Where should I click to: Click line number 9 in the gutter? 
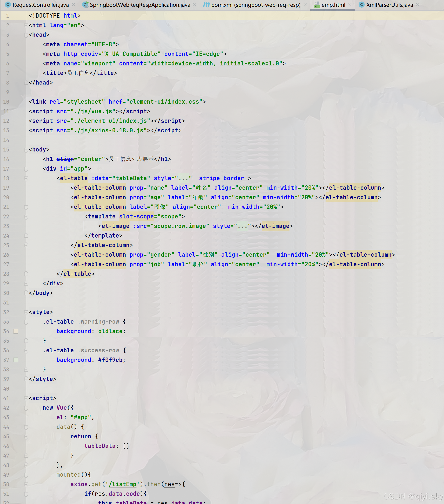coord(7,92)
